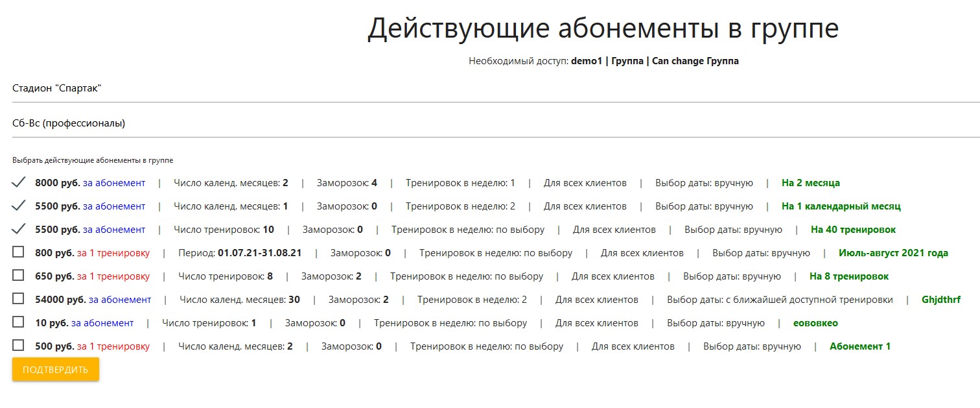This screenshot has height=408, width=980.
Task: Enable the 800 руб. July-August period checkbox
Action: [x=18, y=252]
